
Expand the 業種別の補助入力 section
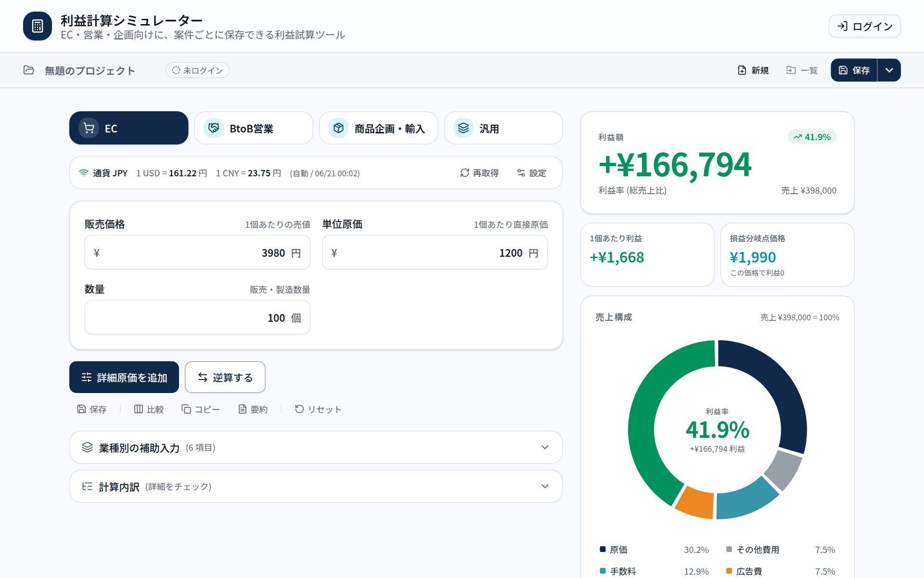click(x=316, y=447)
